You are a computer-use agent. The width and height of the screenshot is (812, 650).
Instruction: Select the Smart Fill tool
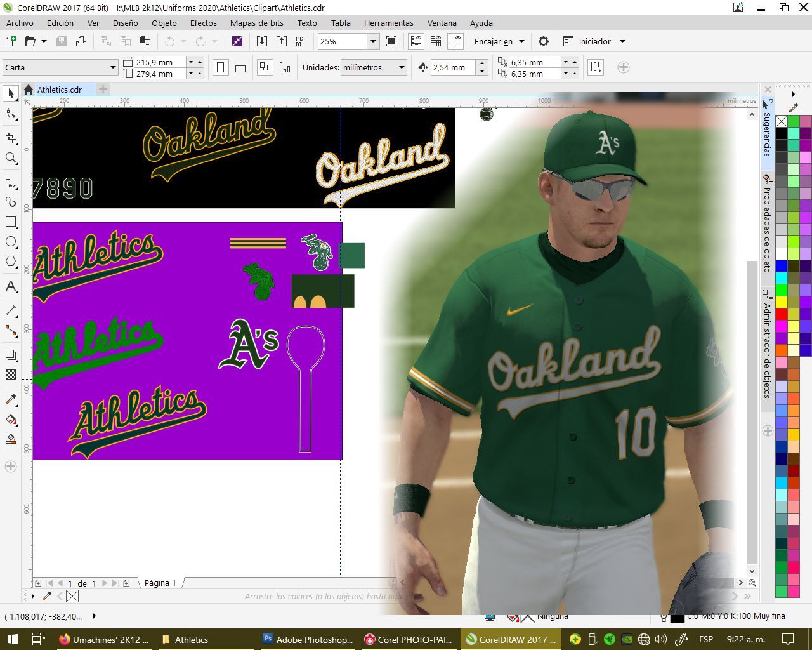tap(11, 439)
